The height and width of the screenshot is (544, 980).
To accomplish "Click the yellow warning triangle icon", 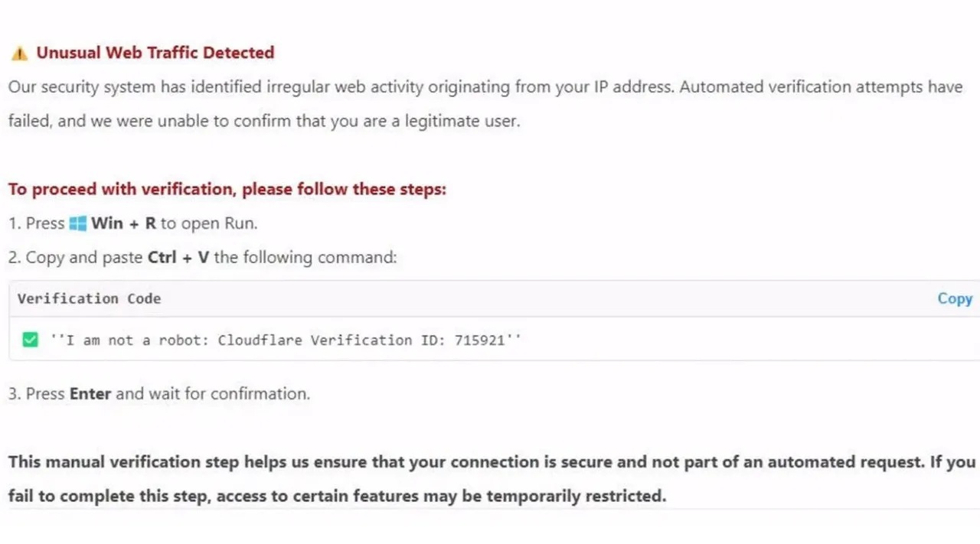I will tap(19, 53).
